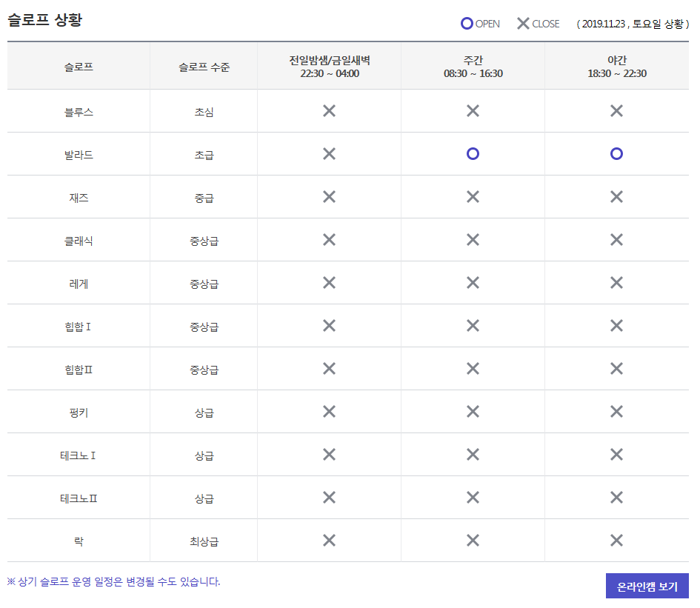Click X icon for 힙합 I 야간

pyautogui.click(x=616, y=325)
